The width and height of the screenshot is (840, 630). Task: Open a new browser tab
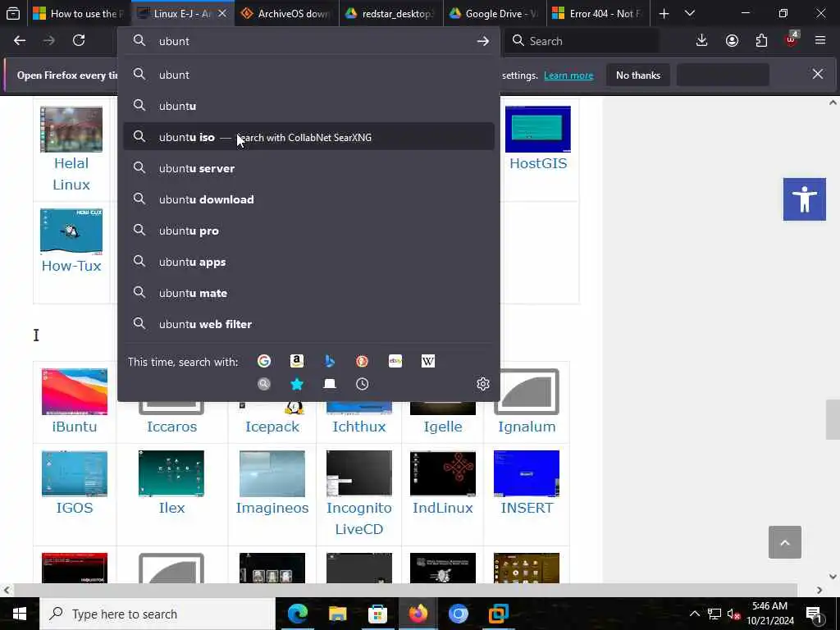tap(664, 13)
